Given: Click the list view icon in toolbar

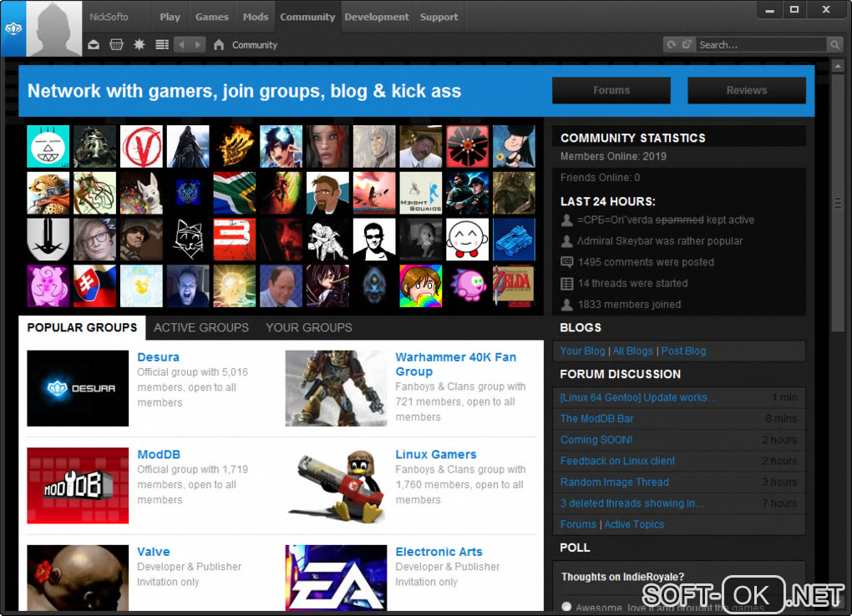Looking at the screenshot, I should (162, 44).
